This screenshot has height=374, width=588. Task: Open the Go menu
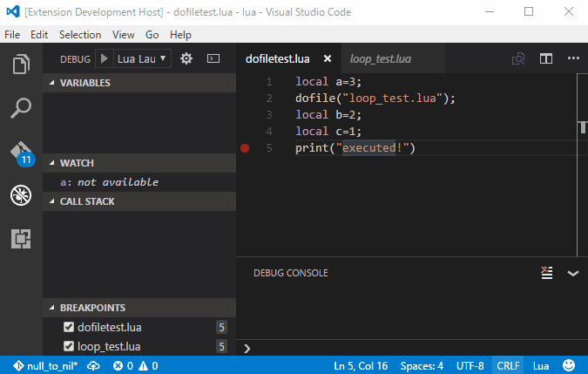152,35
